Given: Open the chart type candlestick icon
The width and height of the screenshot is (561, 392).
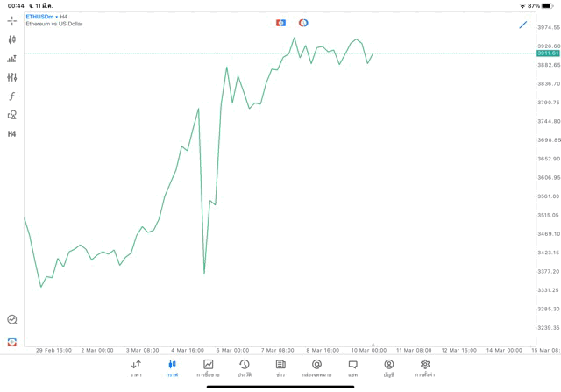Looking at the screenshot, I should [11, 39].
